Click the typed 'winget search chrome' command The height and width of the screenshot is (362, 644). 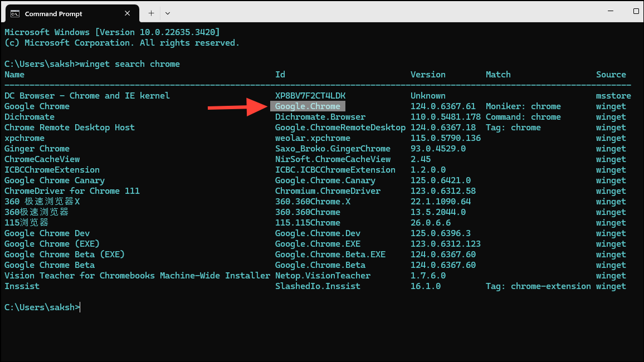point(130,64)
